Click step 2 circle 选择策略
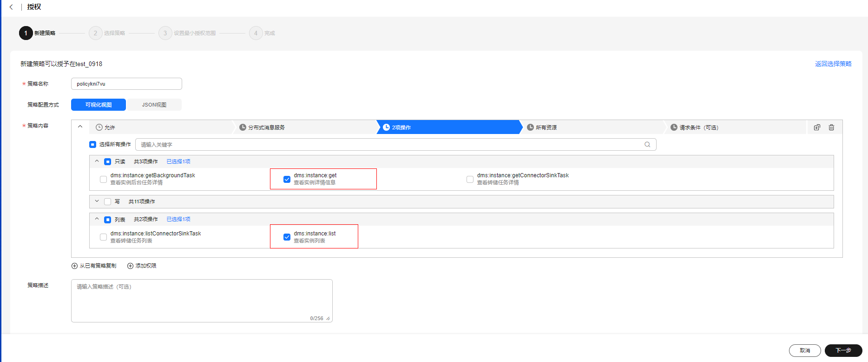This screenshot has width=868, height=362. pos(95,33)
